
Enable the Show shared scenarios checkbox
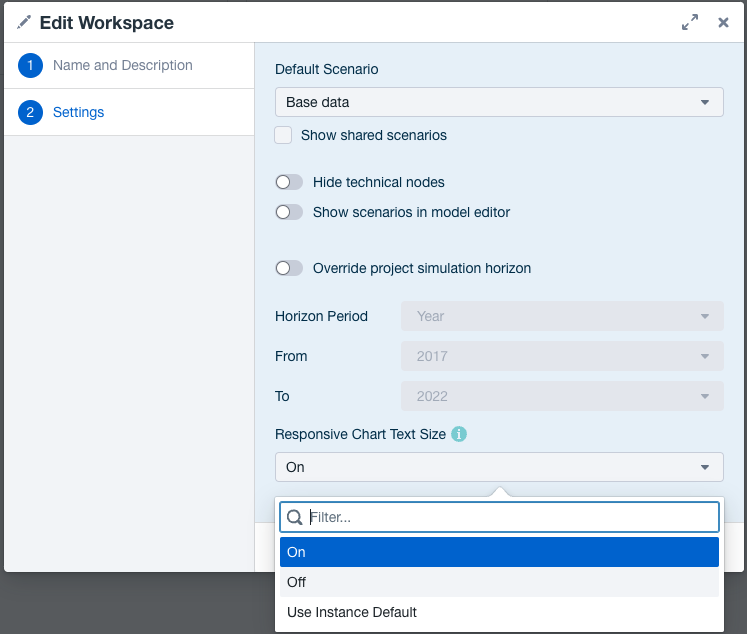point(284,135)
